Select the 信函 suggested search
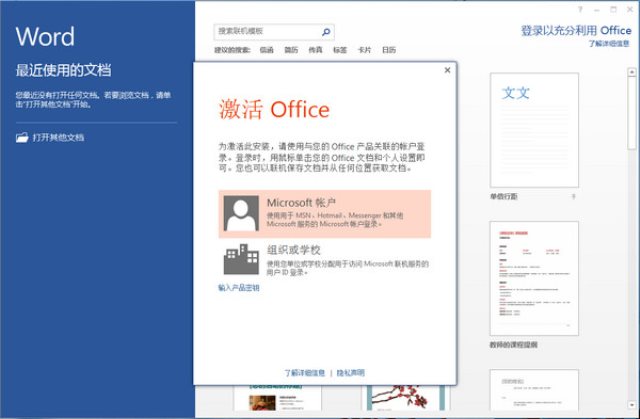 [267, 50]
